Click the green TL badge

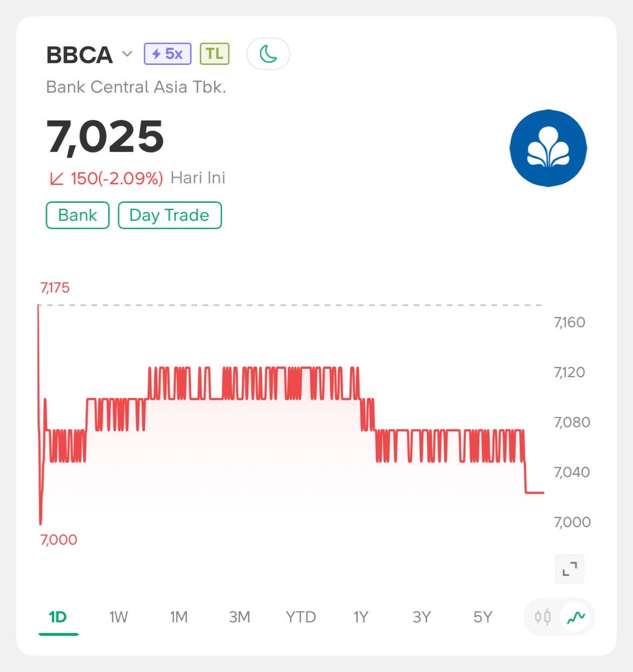(x=214, y=54)
